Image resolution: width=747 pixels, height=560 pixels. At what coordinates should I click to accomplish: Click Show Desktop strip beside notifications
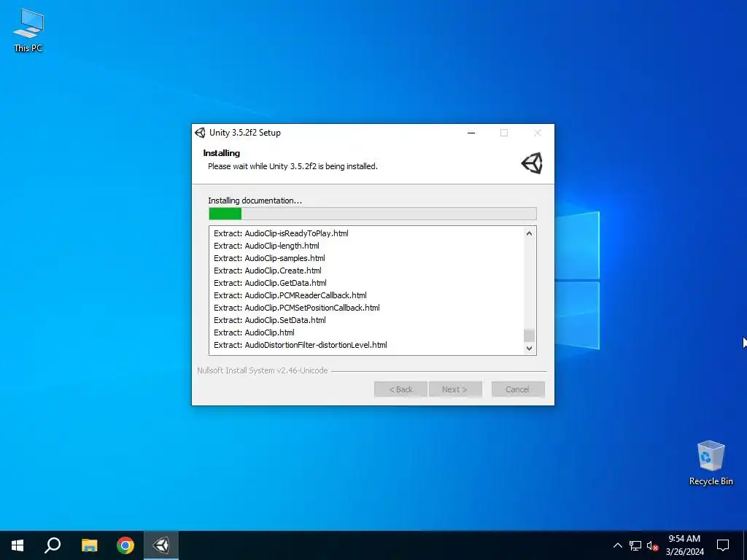click(x=745, y=545)
